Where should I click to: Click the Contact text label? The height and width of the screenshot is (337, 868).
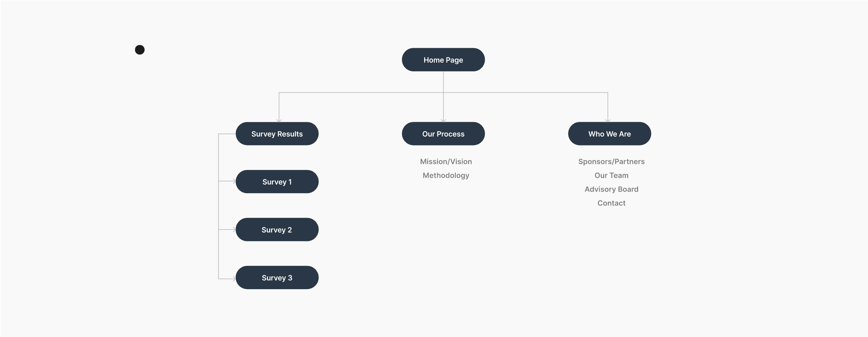click(x=611, y=203)
